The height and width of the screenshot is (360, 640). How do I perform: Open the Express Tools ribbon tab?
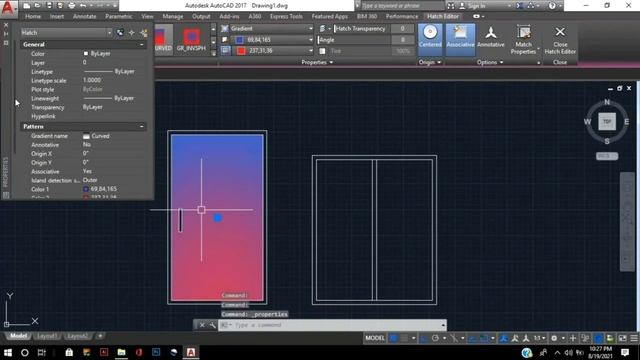tap(286, 16)
